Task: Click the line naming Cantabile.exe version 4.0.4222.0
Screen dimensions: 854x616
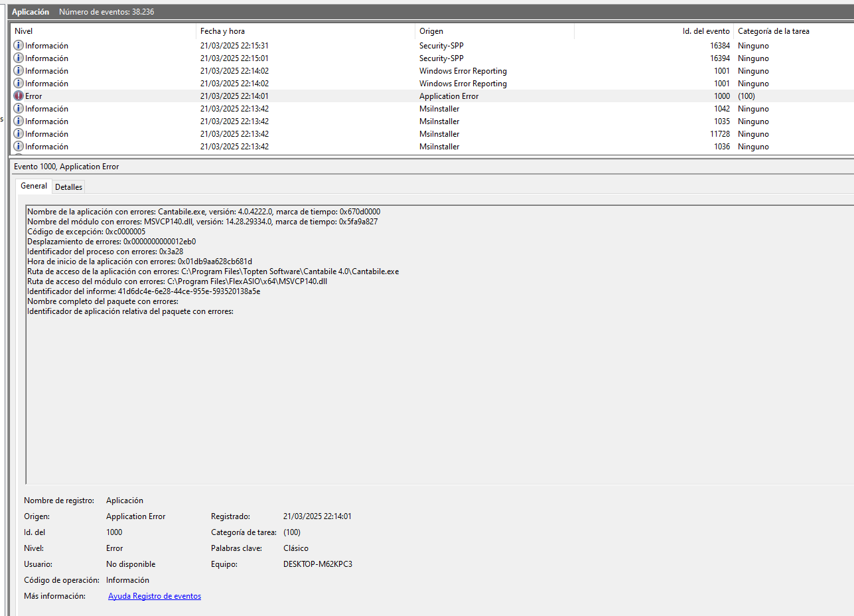Action: click(204, 212)
